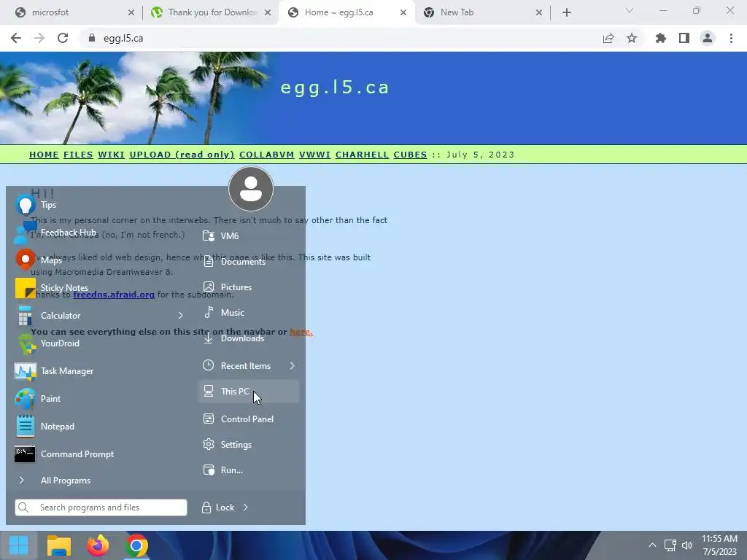The height and width of the screenshot is (560, 747).
Task: Open a new browser tab
Action: [x=566, y=12]
